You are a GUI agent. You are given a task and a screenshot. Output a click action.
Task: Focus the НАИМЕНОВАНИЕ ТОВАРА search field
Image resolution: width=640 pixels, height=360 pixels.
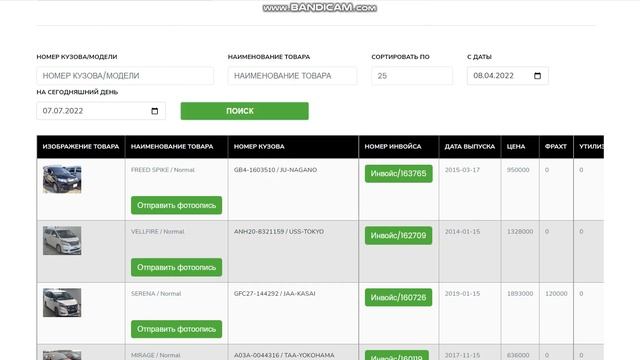292,76
